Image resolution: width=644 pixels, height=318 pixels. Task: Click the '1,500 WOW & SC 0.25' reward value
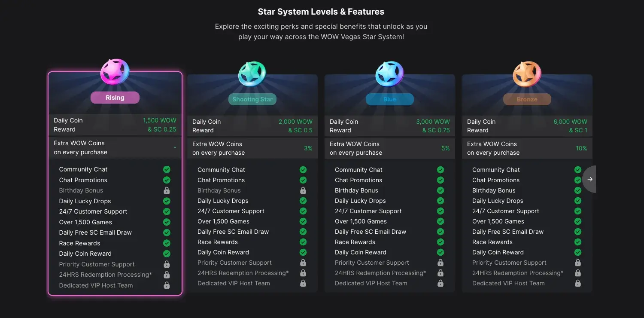pos(160,125)
